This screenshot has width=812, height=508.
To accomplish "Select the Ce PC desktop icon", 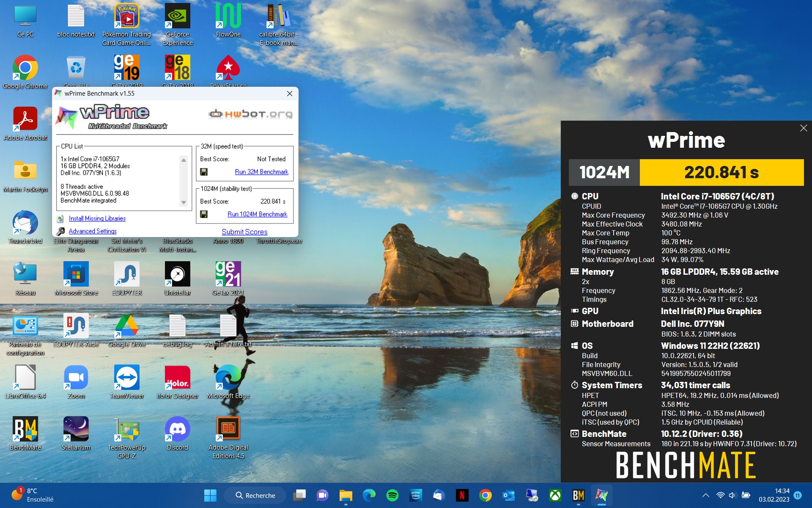I will (25, 21).
